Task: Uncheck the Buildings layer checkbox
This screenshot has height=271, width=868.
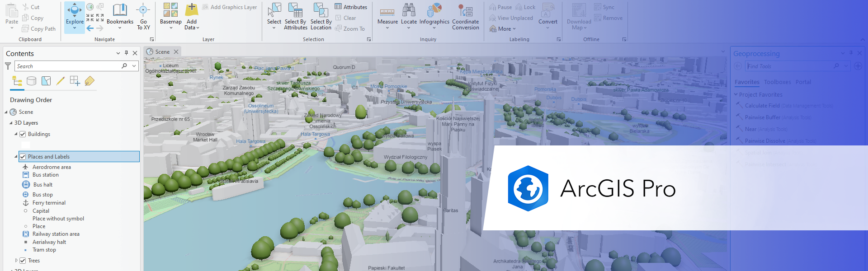Action: pyautogui.click(x=23, y=134)
